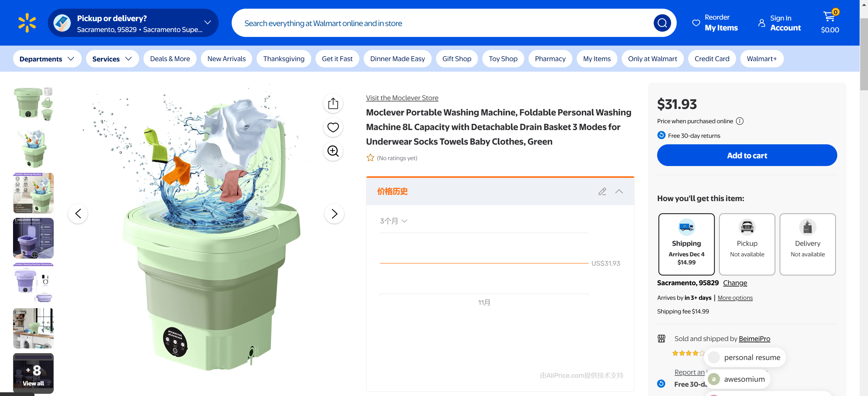Click the search magnifier button

coord(662,23)
